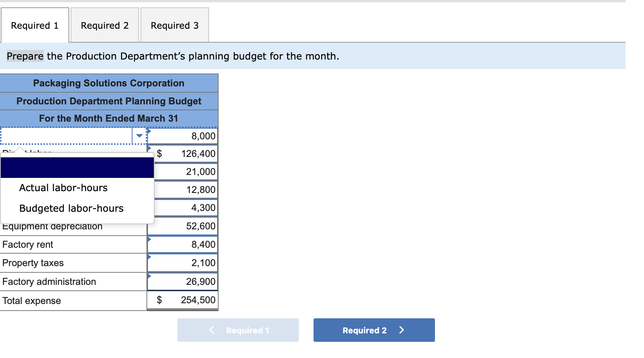Click the Production Department Planning Budget title

pos(109,101)
